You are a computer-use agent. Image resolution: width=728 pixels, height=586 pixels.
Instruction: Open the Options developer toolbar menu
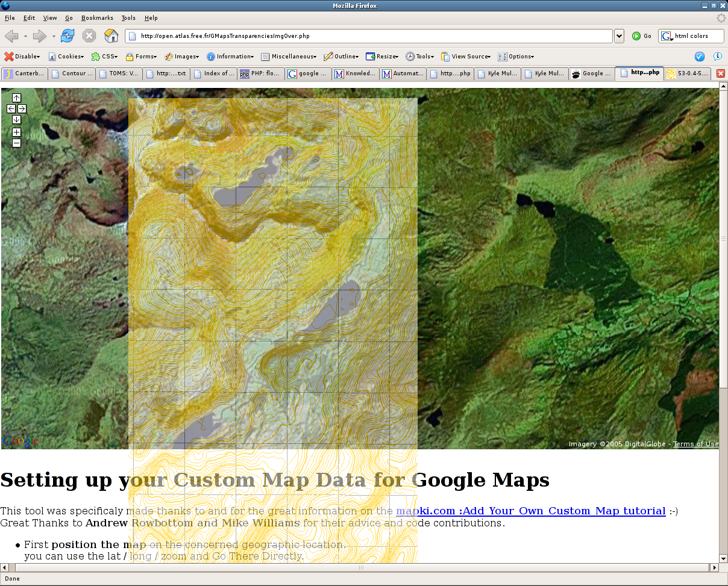tap(516, 57)
